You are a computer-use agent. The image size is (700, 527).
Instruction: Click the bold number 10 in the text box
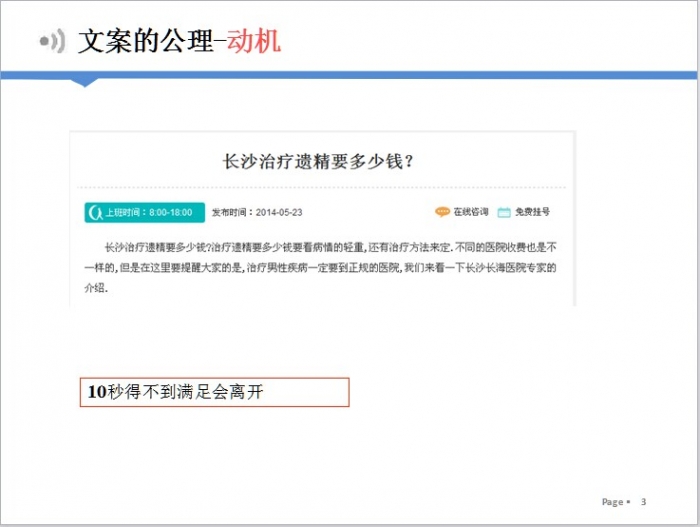point(96,393)
